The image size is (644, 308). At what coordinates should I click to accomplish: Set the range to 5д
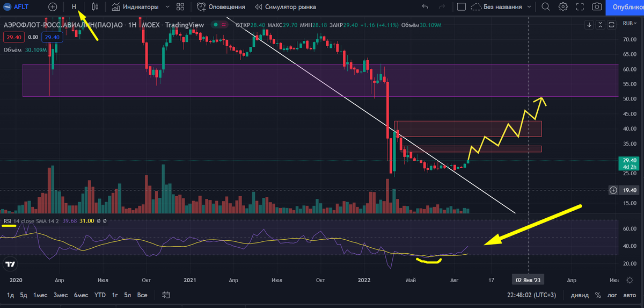coord(24,295)
